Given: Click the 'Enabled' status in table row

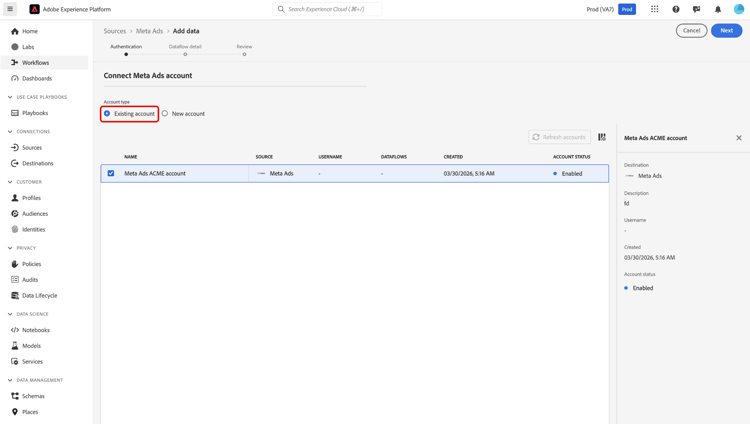Looking at the screenshot, I should tap(572, 174).
